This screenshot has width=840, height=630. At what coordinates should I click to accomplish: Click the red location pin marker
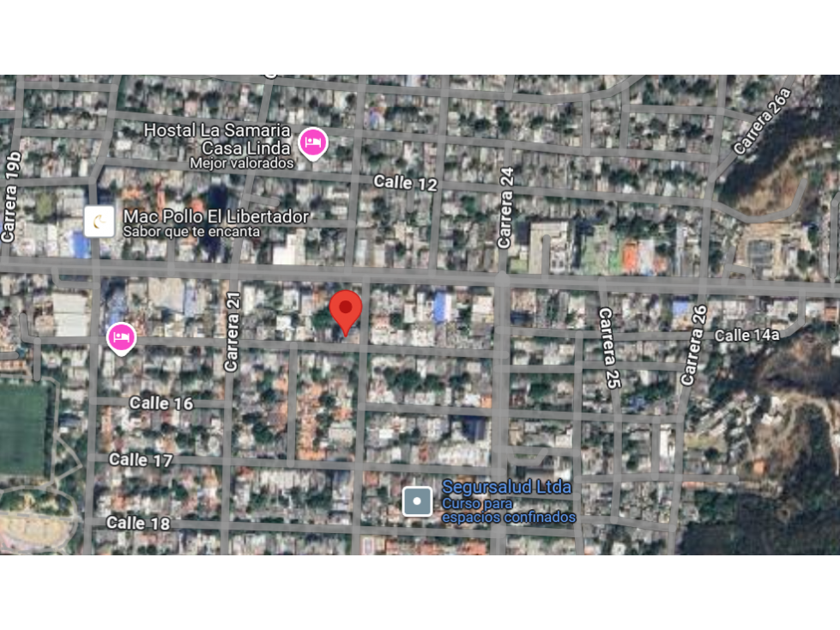346,313
